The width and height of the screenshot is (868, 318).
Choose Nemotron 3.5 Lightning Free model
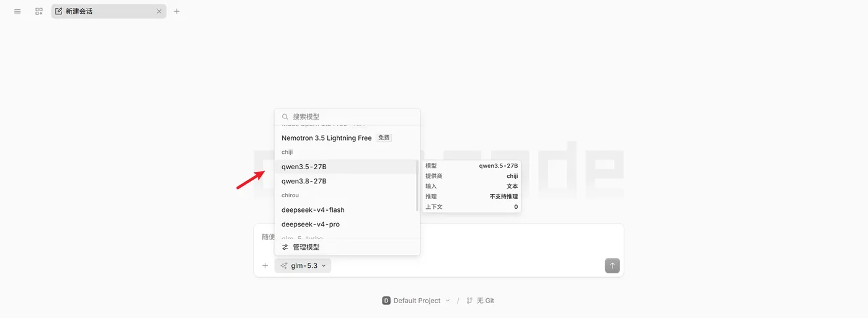(x=347, y=138)
